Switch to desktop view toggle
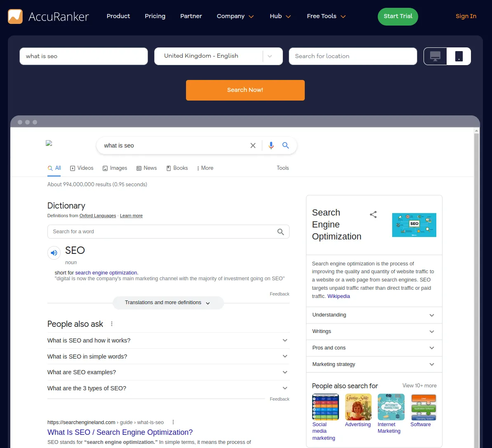The height and width of the screenshot is (448, 492). coord(435,56)
